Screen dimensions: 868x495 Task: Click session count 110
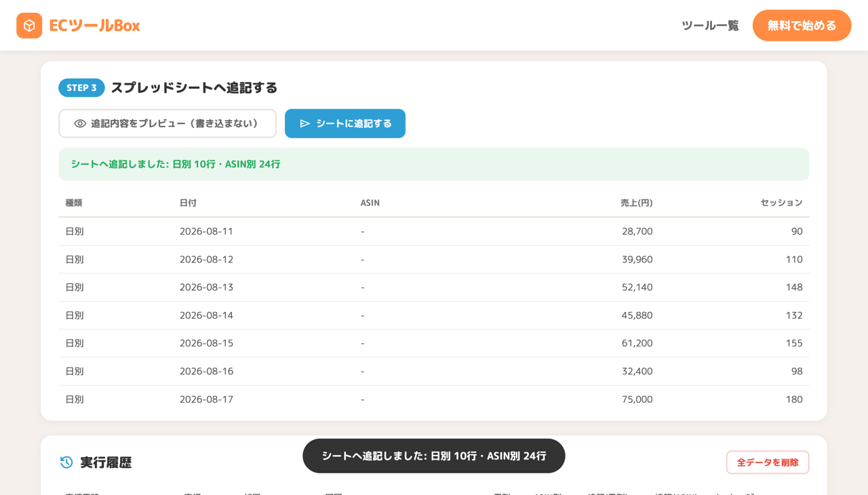[x=794, y=259]
